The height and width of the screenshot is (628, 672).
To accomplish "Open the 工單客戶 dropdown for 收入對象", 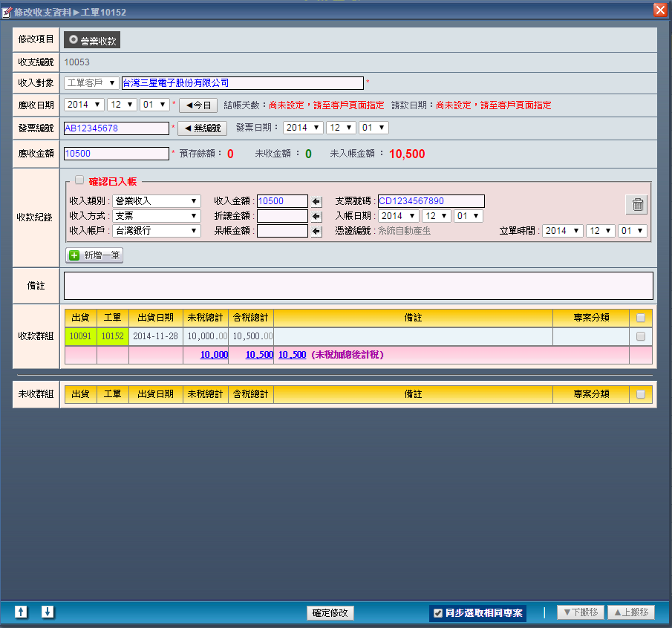I will click(x=91, y=83).
